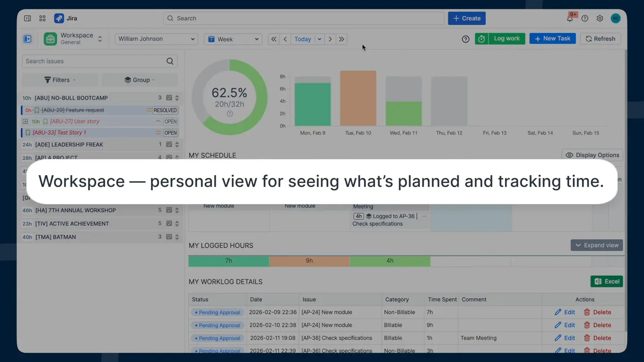Click the magnifier icon in Search issues

click(170, 61)
